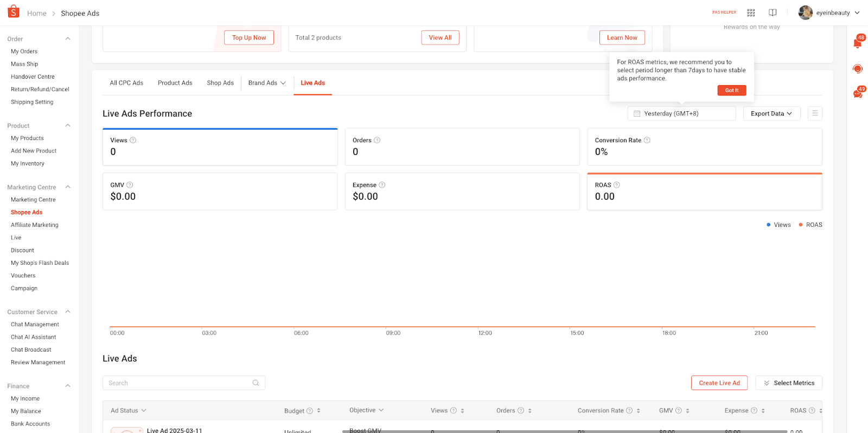
Task: Select the ROAS metric card
Action: 705,192
